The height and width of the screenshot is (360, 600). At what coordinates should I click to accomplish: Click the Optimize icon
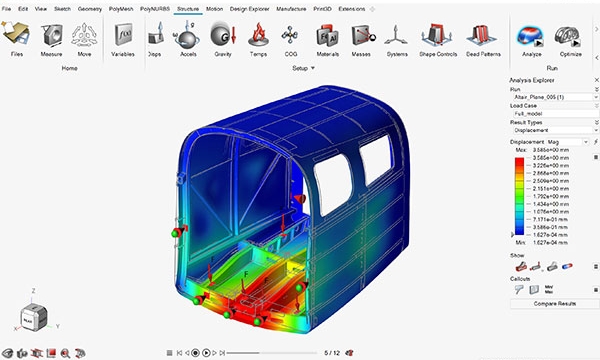pyautogui.click(x=568, y=37)
